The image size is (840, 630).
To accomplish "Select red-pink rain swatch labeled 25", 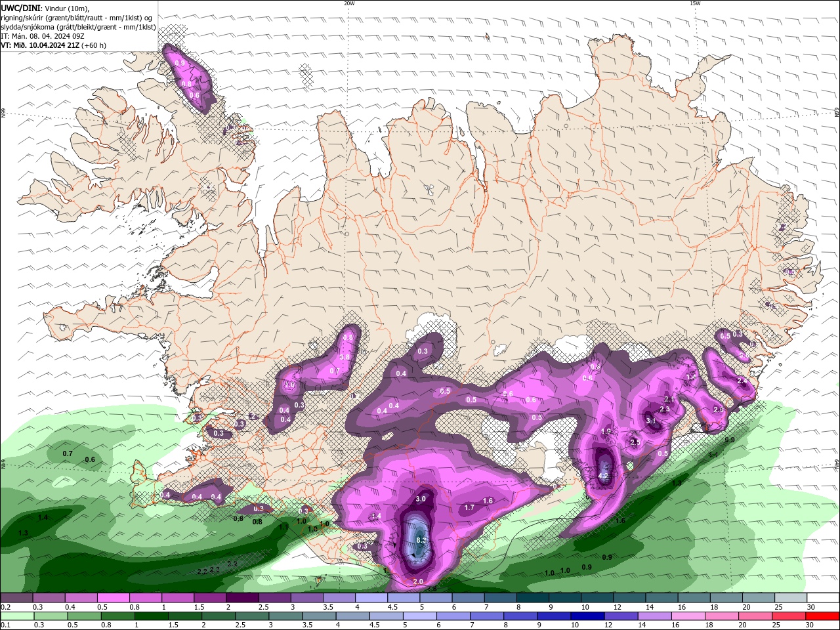I will 788,616.
